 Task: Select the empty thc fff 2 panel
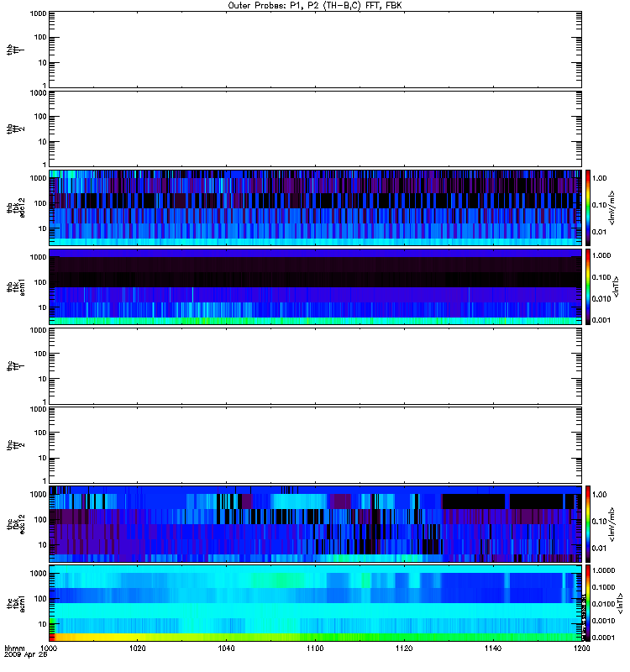tap(315, 445)
